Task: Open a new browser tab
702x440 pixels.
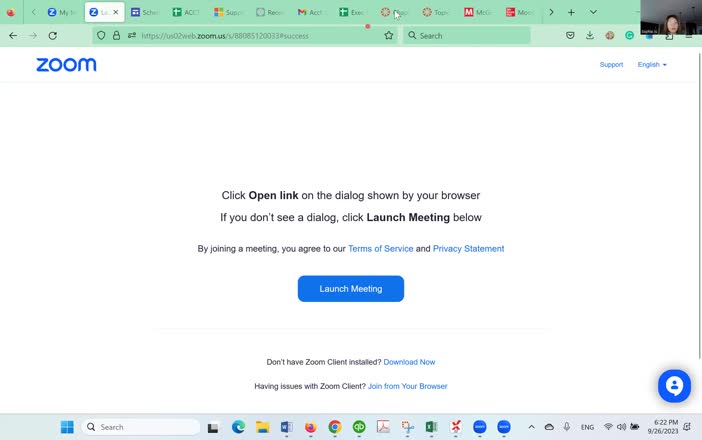Action: click(571, 12)
